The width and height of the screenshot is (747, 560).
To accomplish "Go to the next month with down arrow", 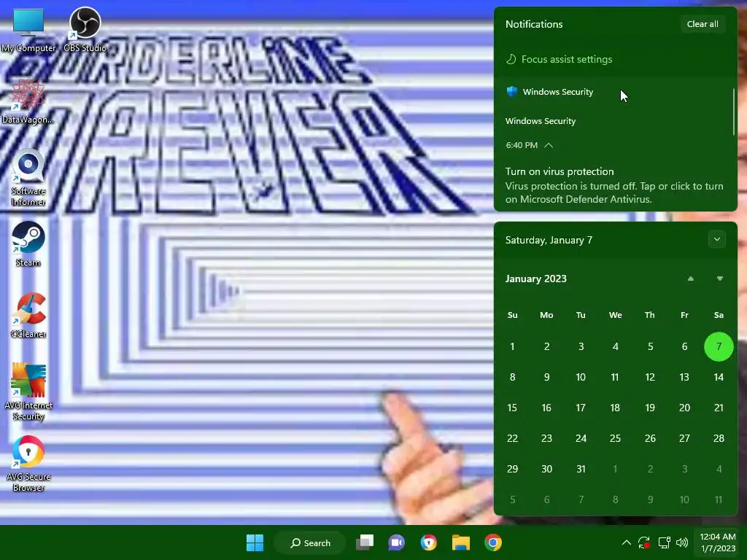I will coord(720,279).
